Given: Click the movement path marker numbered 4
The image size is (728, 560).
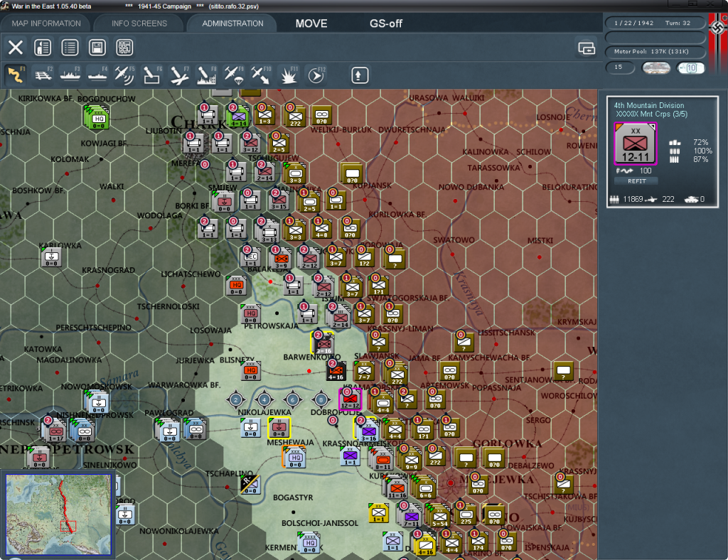Looking at the screenshot, I should tap(264, 399).
